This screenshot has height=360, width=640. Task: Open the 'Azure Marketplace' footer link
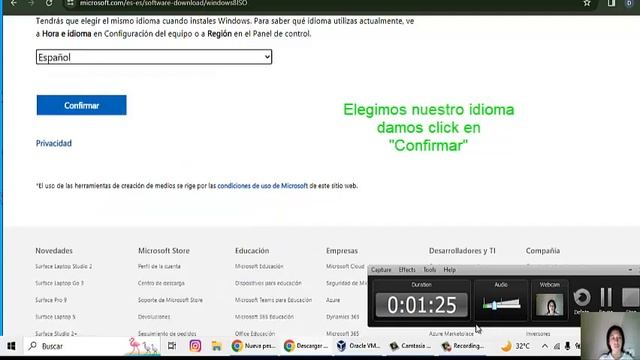451,333
